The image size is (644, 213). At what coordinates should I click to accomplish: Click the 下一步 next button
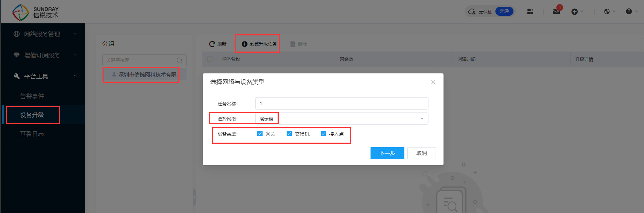387,153
